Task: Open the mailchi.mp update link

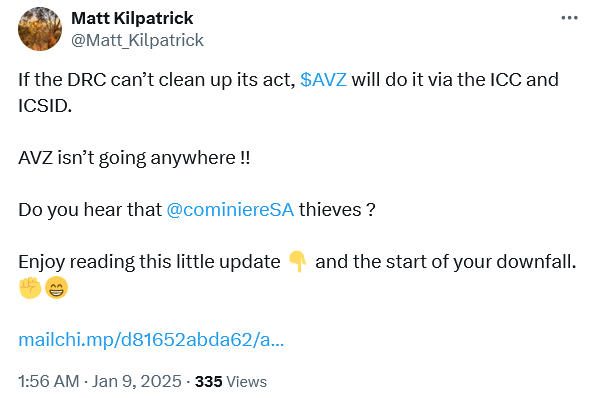Action: [151, 339]
